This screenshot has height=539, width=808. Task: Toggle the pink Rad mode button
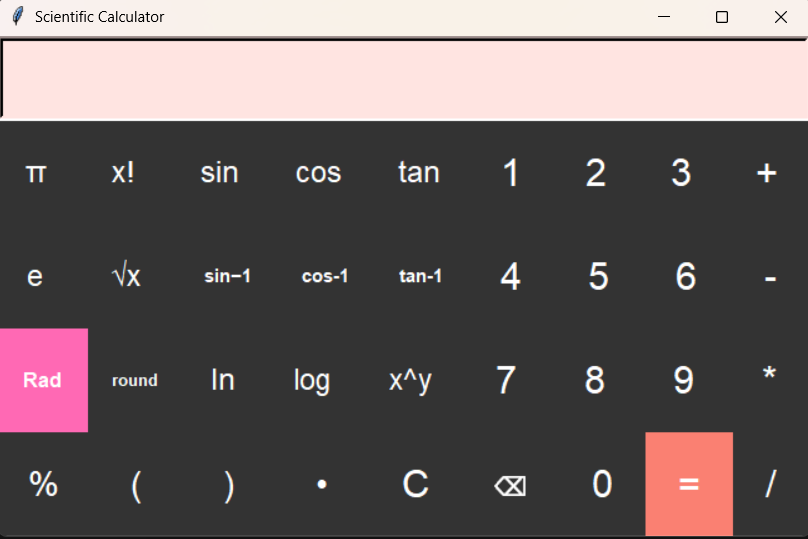[x=44, y=380]
